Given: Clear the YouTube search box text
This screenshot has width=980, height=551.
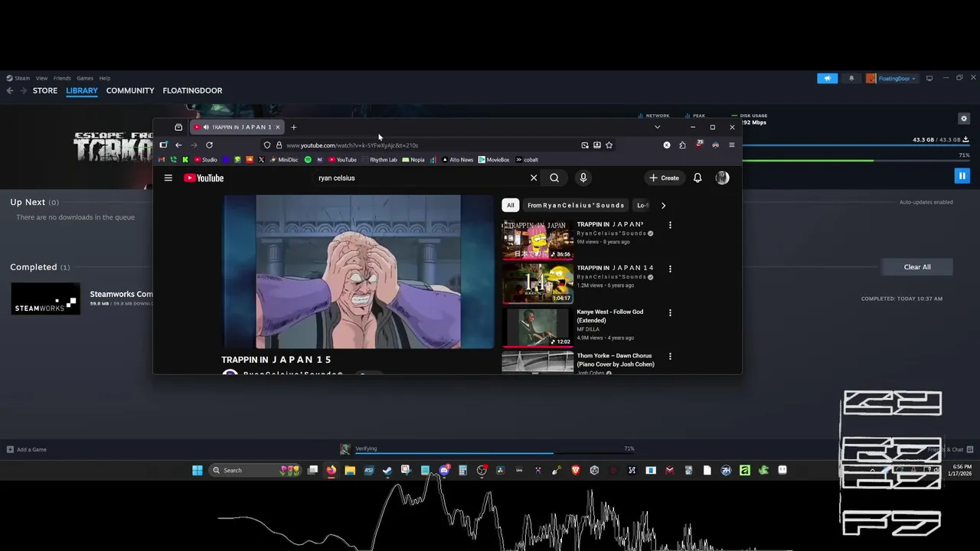Looking at the screenshot, I should [534, 178].
